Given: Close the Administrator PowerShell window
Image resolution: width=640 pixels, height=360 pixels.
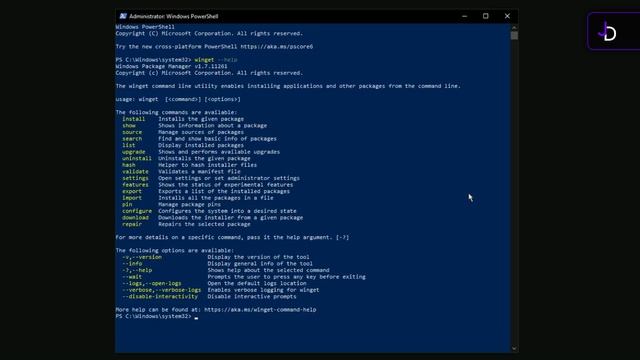Looking at the screenshot, I should point(507,16).
